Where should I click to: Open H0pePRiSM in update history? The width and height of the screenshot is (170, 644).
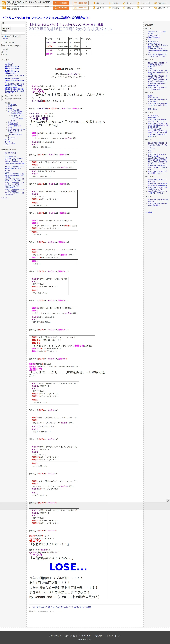coord(152,117)
